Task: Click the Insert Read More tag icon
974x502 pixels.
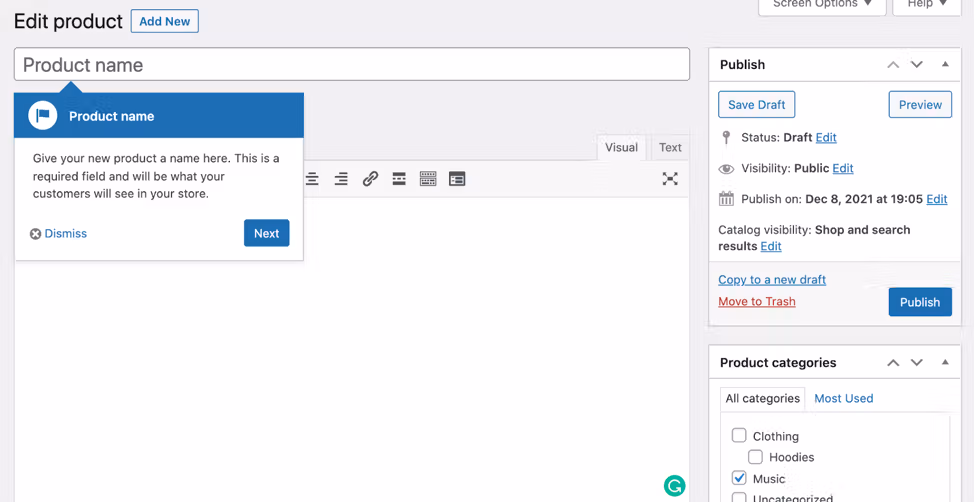Action: tap(399, 179)
